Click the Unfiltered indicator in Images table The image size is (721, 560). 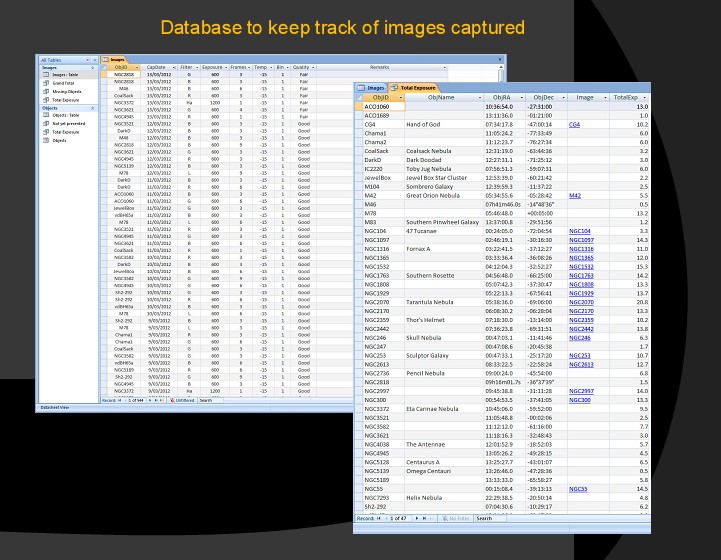pos(182,400)
